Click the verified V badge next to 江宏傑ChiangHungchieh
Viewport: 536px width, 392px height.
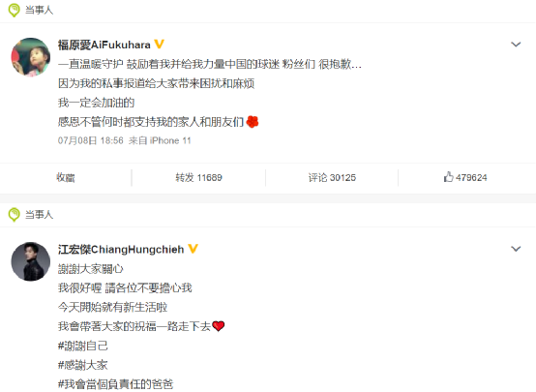[193, 249]
